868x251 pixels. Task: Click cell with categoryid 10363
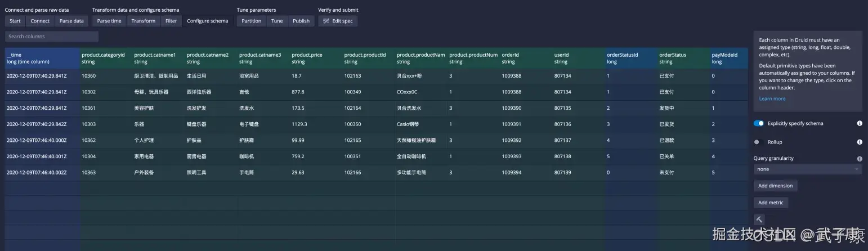click(x=106, y=172)
